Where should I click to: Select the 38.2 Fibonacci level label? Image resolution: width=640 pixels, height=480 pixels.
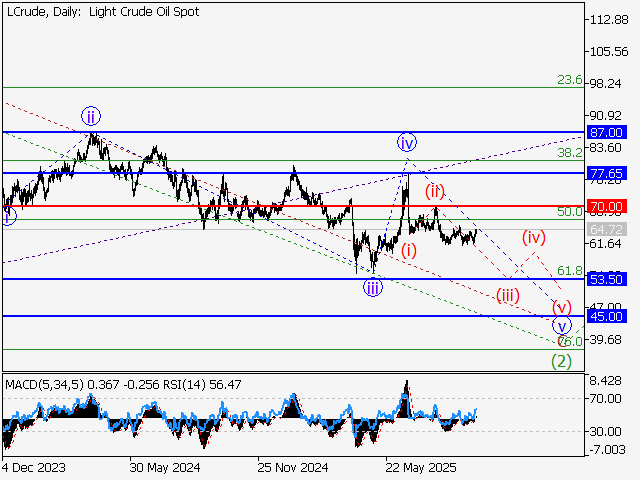pos(569,153)
